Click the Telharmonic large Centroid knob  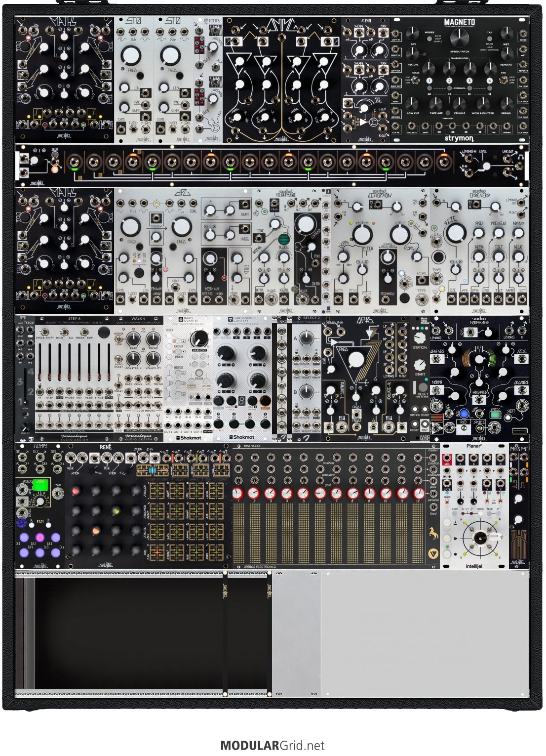306,223
